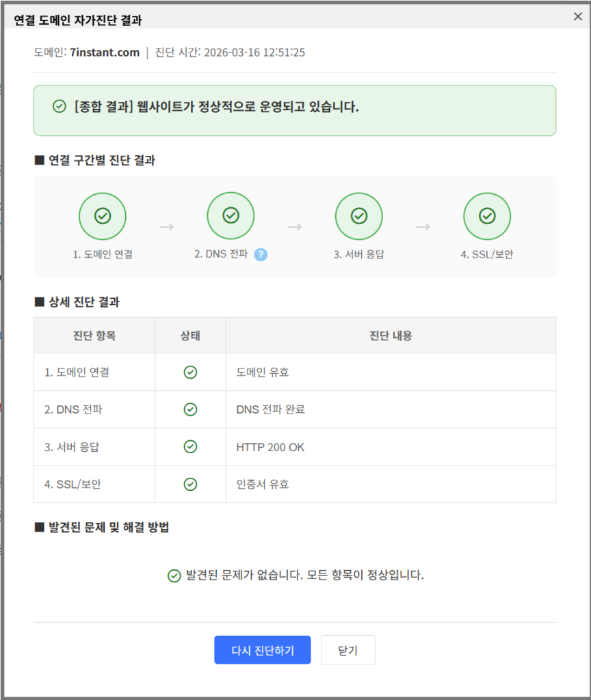Click the status check icon beside 도메인 유효

click(x=191, y=372)
